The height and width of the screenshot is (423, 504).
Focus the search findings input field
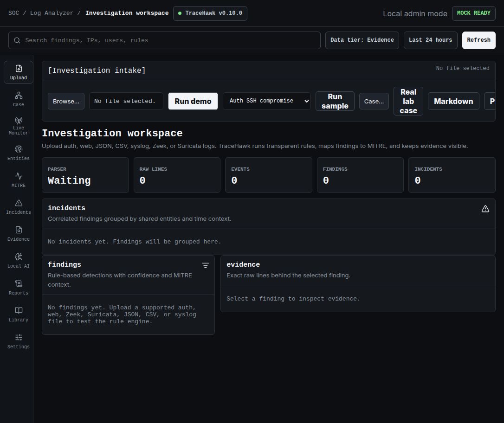(165, 40)
